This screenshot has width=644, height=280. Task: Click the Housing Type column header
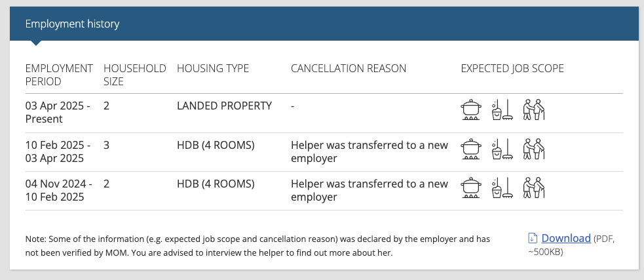tap(213, 68)
